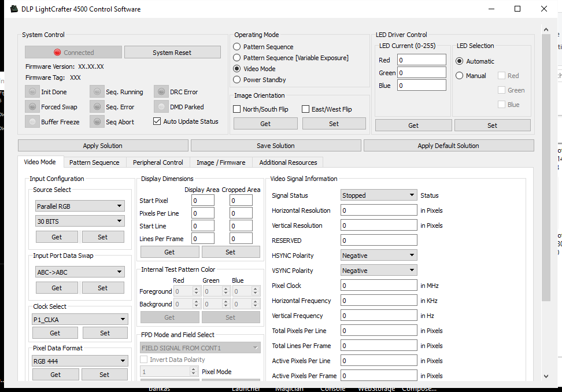Open the Additional Resources tab
The height and width of the screenshot is (392, 562).
[x=288, y=162]
